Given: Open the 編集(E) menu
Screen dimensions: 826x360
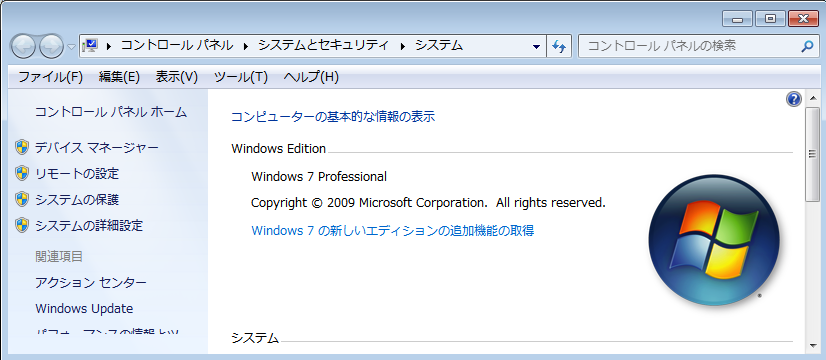Looking at the screenshot, I should click(x=119, y=77).
